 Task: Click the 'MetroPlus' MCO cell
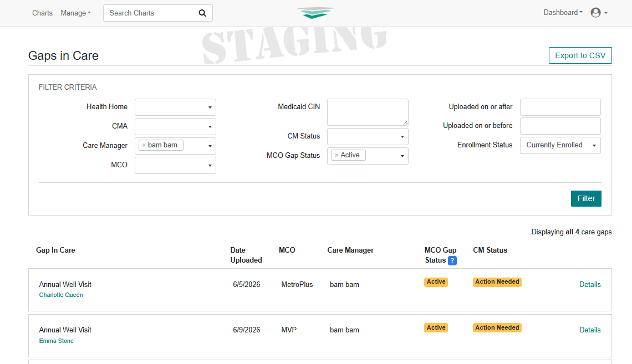point(297,284)
